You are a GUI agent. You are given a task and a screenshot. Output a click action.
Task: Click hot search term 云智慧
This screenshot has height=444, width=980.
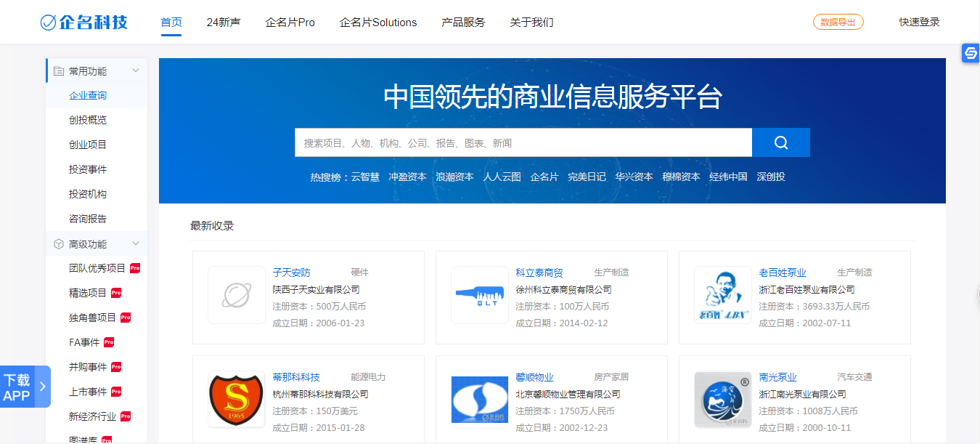(365, 177)
